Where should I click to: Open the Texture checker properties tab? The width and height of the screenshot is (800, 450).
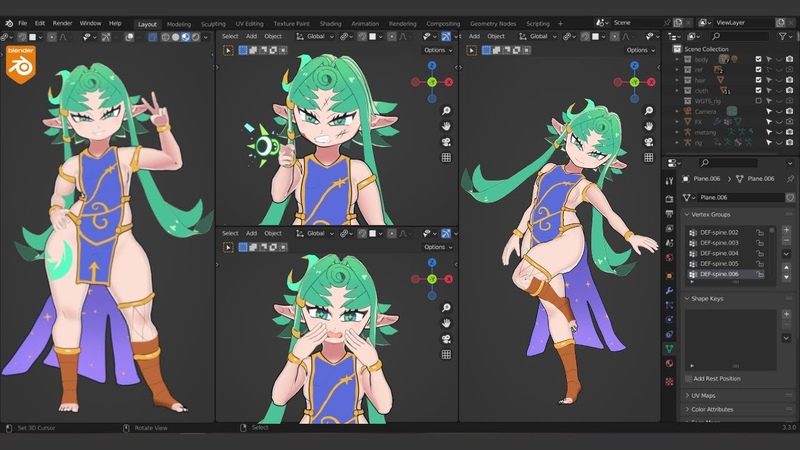click(x=669, y=381)
